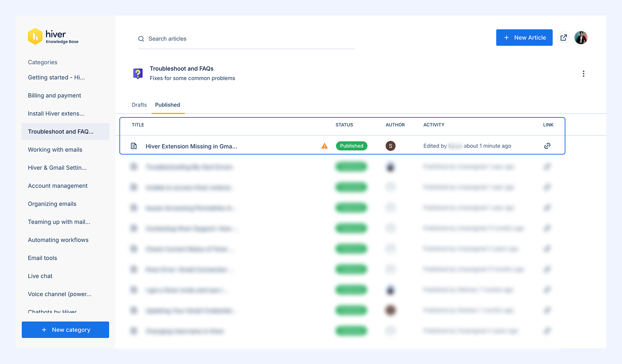The image size is (622, 364).
Task: Switch to the Drafts tab
Action: point(139,105)
